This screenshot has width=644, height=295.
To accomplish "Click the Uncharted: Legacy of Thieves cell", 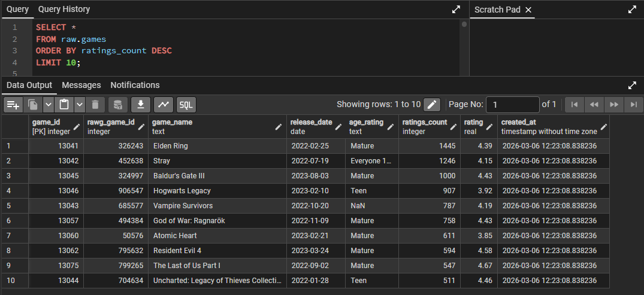I will [x=217, y=281].
